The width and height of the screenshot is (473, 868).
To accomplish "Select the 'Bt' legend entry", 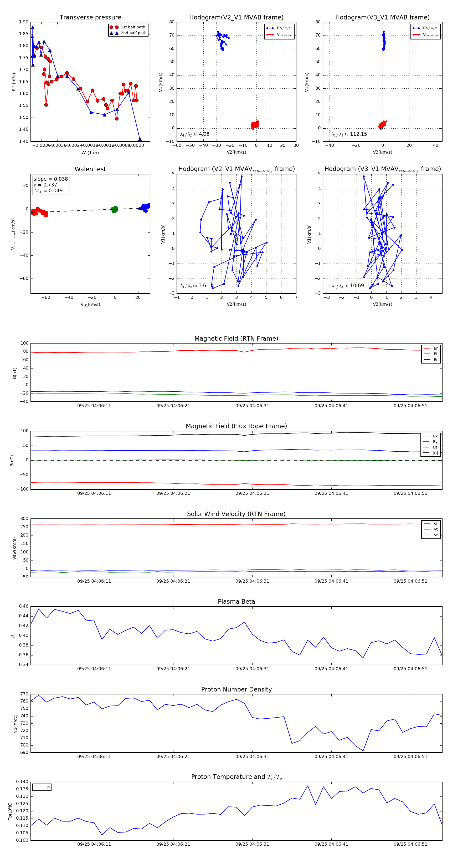I will pyautogui.click(x=431, y=354).
